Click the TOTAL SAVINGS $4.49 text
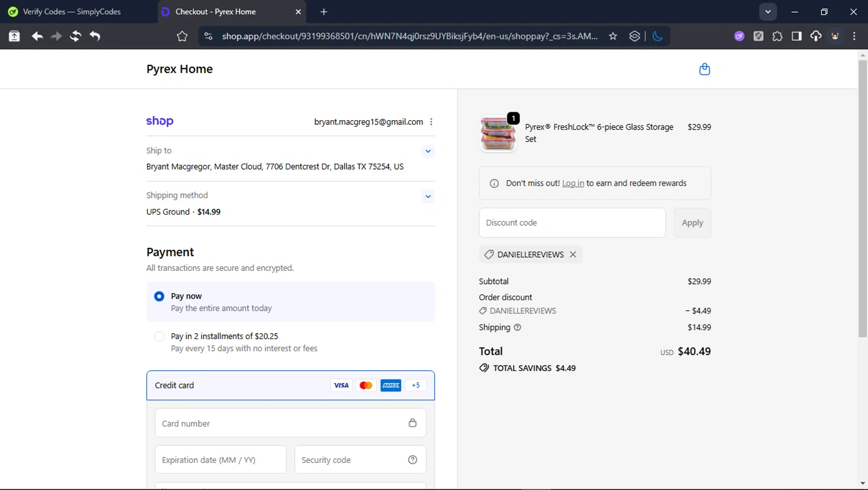 534,368
